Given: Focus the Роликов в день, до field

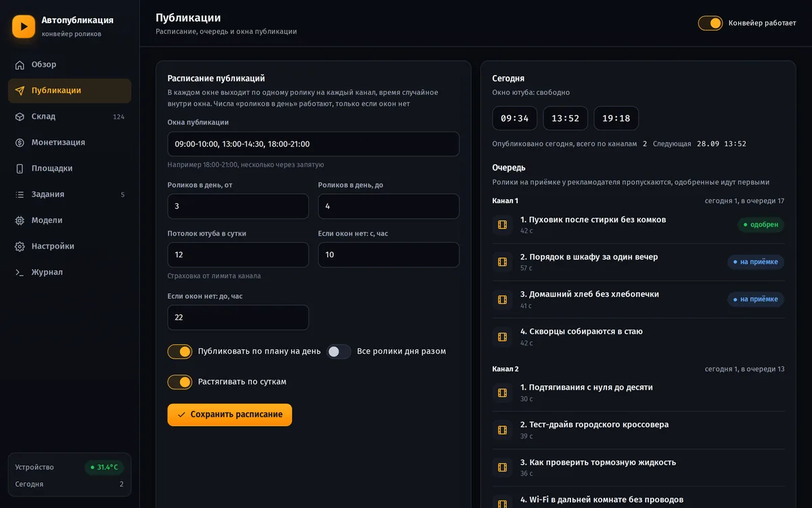Looking at the screenshot, I should [x=389, y=207].
